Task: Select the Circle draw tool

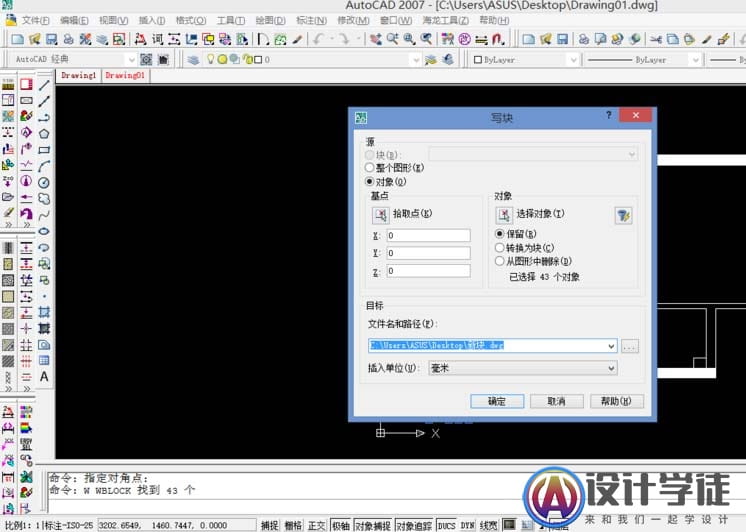Action: tap(44, 182)
